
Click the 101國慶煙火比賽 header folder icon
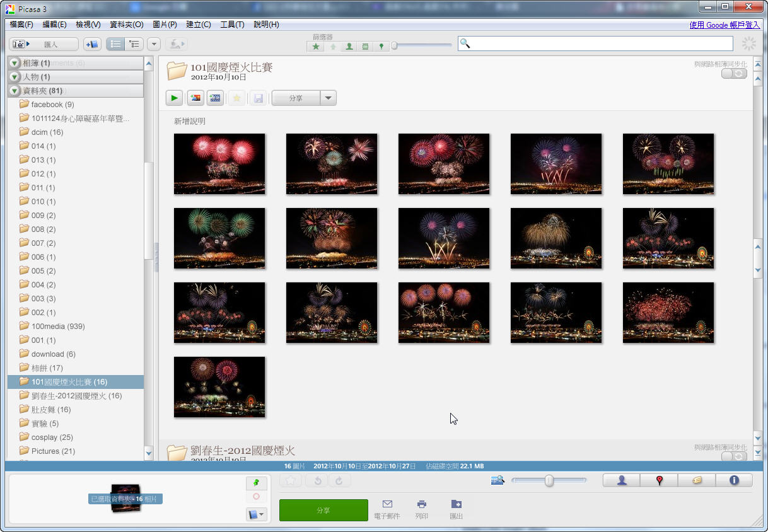(x=177, y=71)
